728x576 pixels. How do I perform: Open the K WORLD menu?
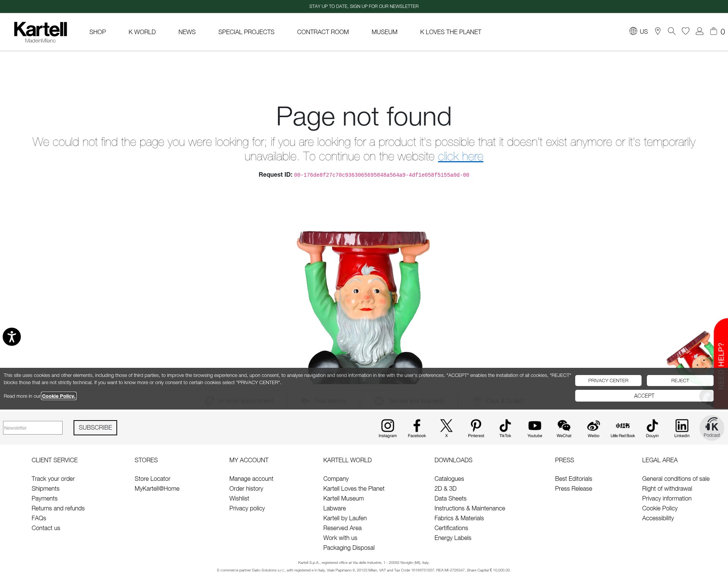click(x=142, y=32)
